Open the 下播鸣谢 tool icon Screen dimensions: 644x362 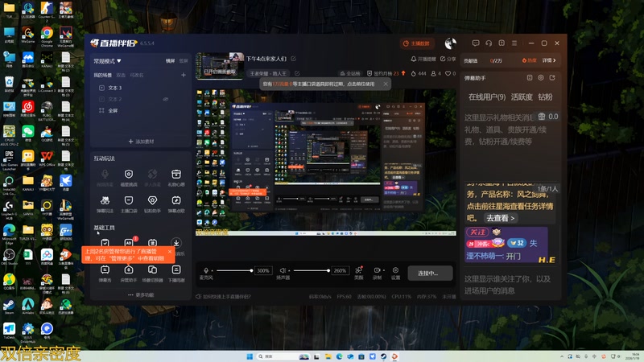[176, 269]
